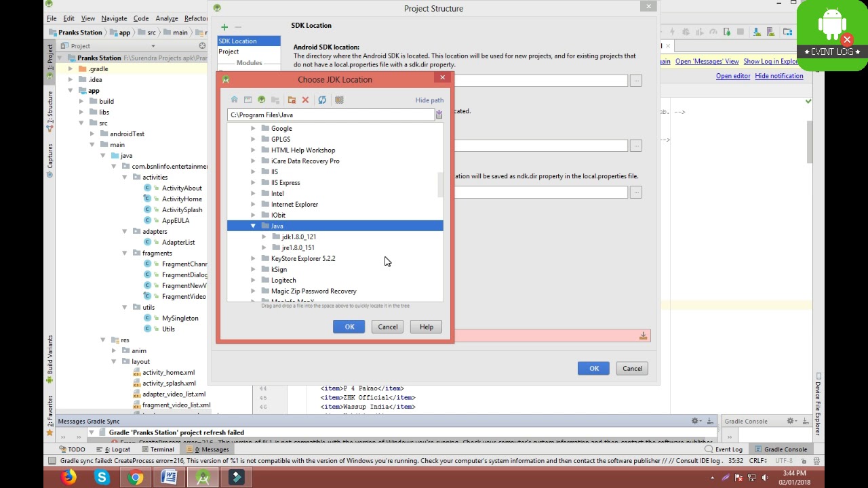Click the Home directory icon in JDK dialog
This screenshot has width=868, height=488.
(234, 100)
